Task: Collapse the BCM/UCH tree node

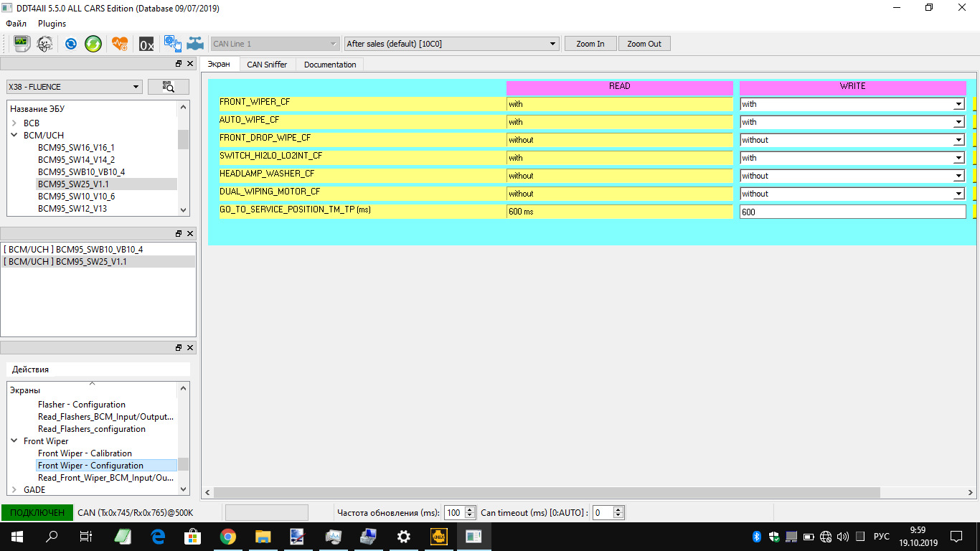Action: tap(14, 136)
